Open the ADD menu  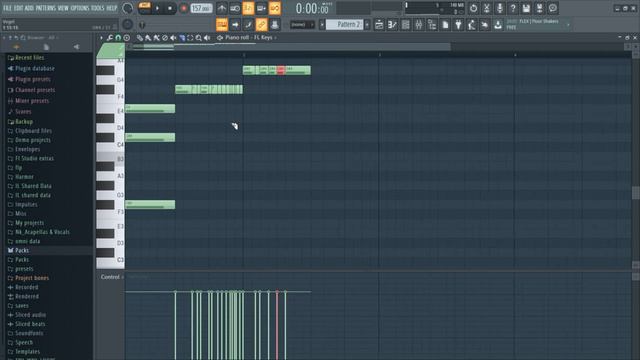click(29, 8)
